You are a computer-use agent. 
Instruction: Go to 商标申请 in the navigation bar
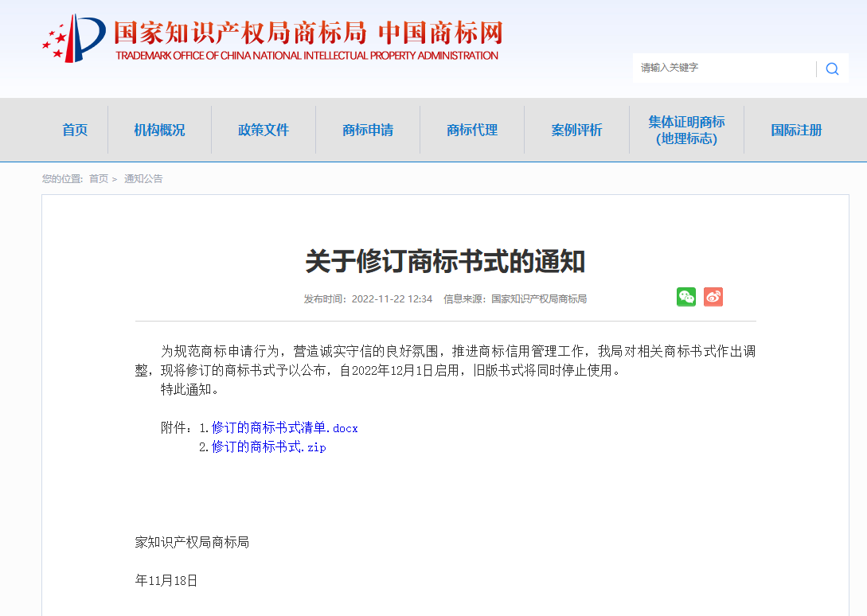tap(368, 130)
